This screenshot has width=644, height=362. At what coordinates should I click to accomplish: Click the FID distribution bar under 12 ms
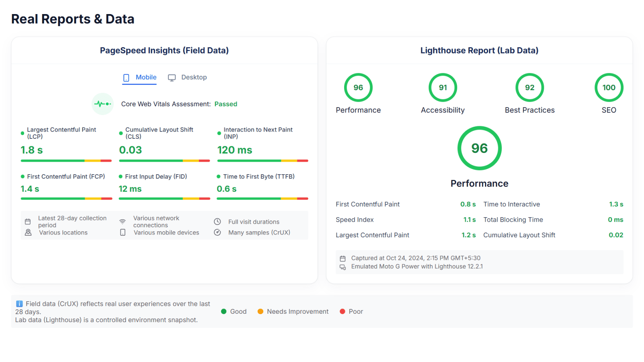click(165, 199)
